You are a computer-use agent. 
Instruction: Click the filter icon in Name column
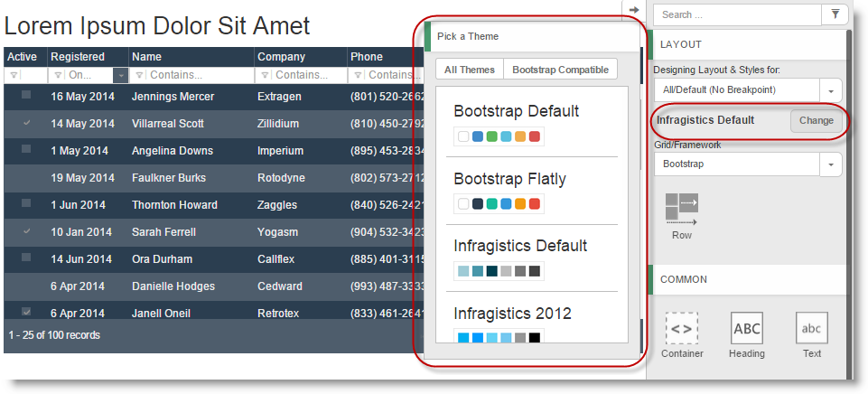pyautogui.click(x=140, y=76)
